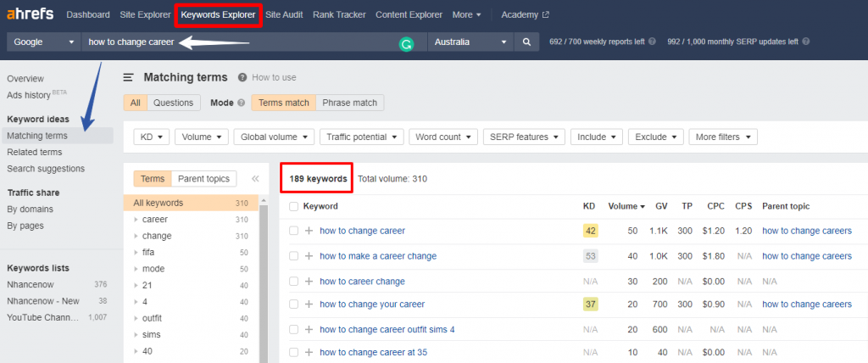The image size is (868, 363).
Task: Check the box for 'how to change career at 35'
Action: click(293, 353)
